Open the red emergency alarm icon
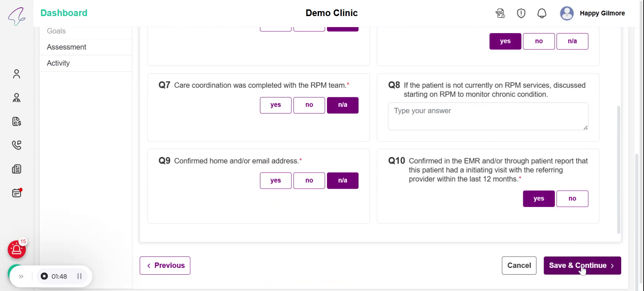This screenshot has width=644, height=291. click(16, 249)
